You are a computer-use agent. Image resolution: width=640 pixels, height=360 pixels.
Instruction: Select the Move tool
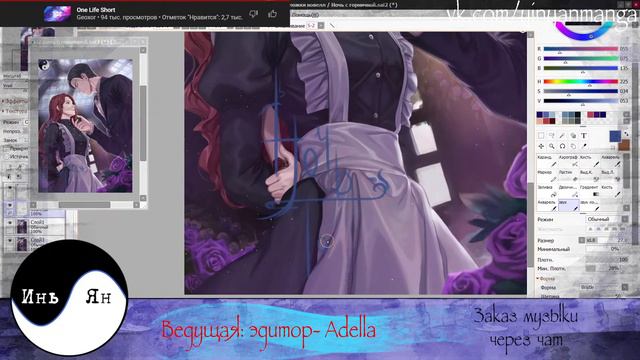pos(541,146)
